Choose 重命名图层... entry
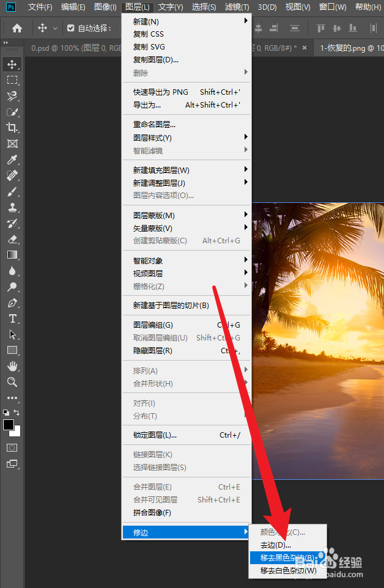Image resolution: width=384 pixels, height=588 pixels. tap(186, 125)
